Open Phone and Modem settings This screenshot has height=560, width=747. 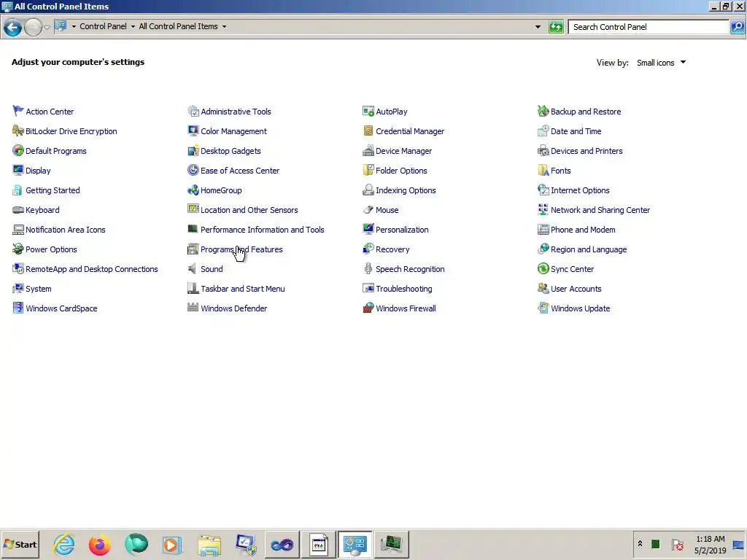583,230
